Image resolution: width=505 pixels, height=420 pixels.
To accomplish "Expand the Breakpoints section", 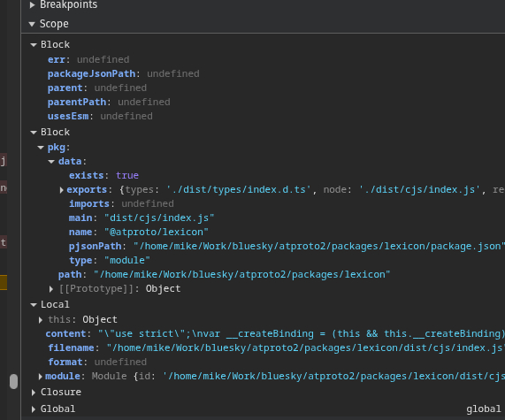I will [32, 4].
